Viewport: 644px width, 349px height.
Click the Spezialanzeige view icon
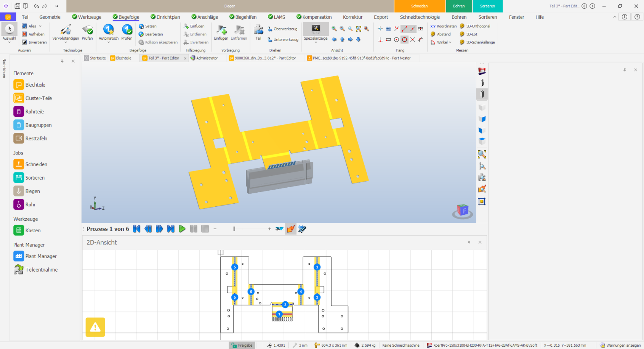(x=316, y=29)
